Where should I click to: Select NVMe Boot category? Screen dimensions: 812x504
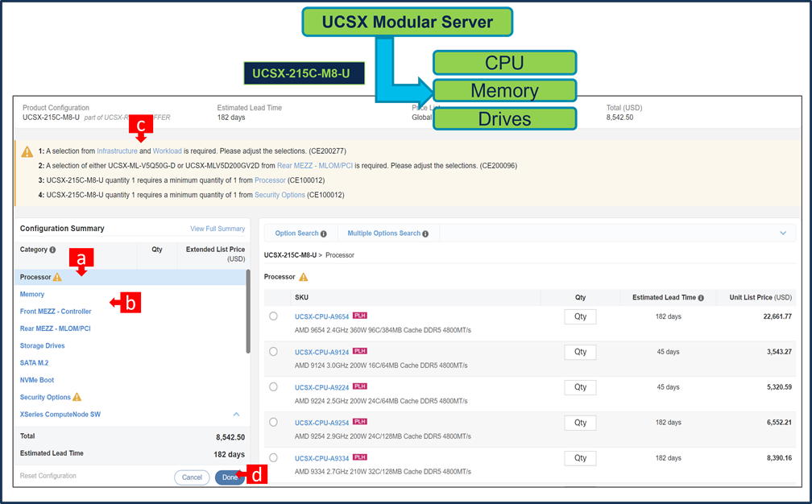tap(37, 380)
